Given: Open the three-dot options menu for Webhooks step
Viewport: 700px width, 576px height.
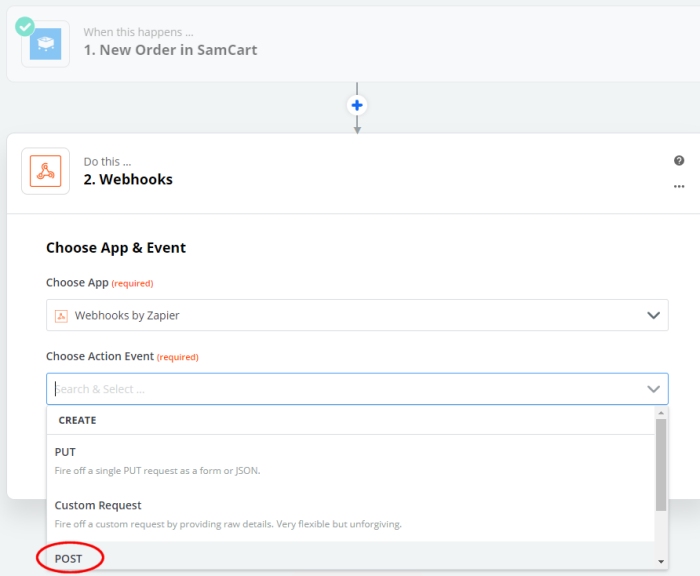Looking at the screenshot, I should point(679,186).
